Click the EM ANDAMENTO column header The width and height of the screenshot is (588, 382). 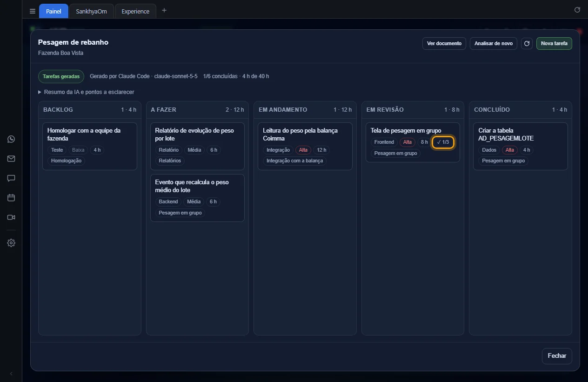click(x=305, y=110)
